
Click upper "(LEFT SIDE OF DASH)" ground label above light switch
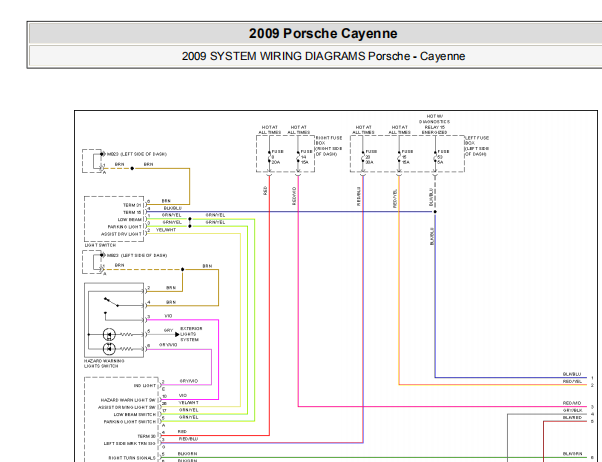pyautogui.click(x=144, y=154)
